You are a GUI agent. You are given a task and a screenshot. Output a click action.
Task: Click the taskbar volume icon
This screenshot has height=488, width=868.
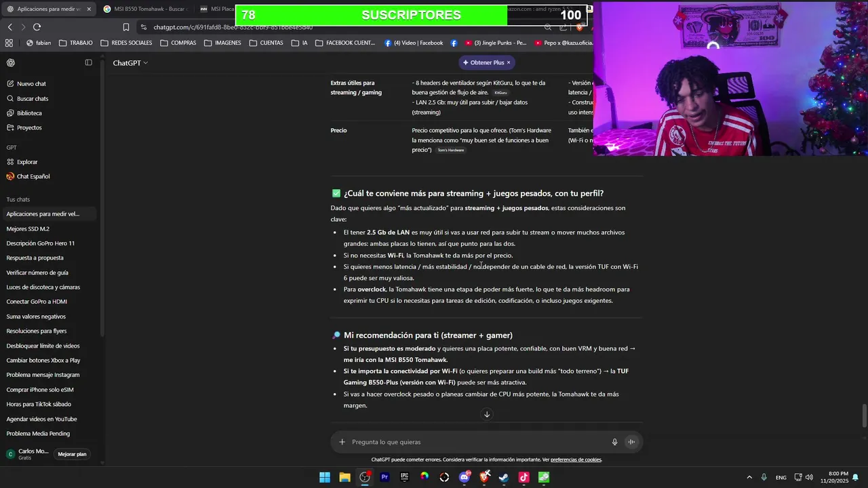[x=809, y=477]
